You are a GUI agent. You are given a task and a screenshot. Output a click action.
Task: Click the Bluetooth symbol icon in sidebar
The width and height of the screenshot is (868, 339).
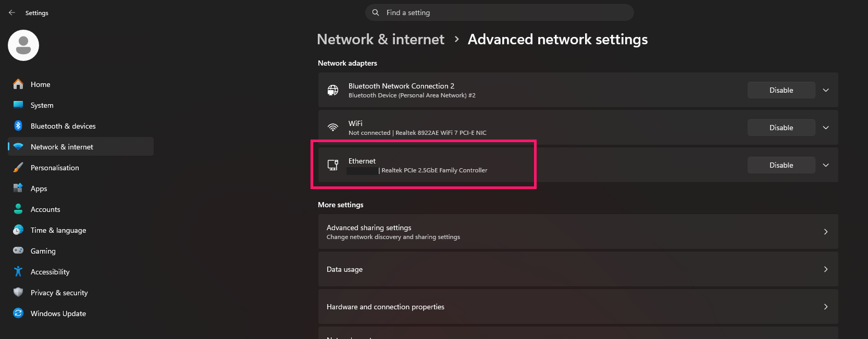(x=18, y=125)
